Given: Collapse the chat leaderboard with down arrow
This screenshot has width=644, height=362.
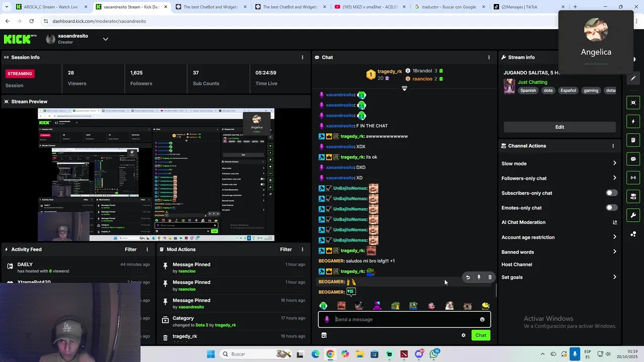Looking at the screenshot, I should click(404, 88).
